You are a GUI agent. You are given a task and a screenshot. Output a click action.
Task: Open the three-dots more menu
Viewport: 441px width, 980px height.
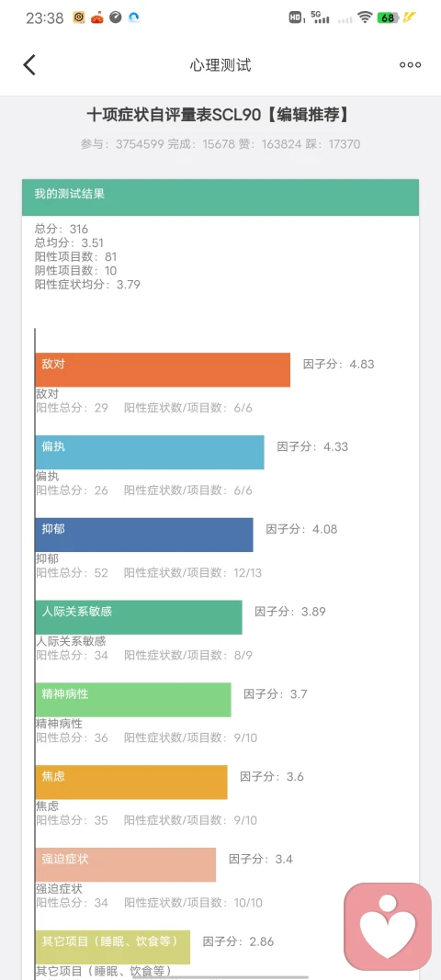[x=411, y=64]
